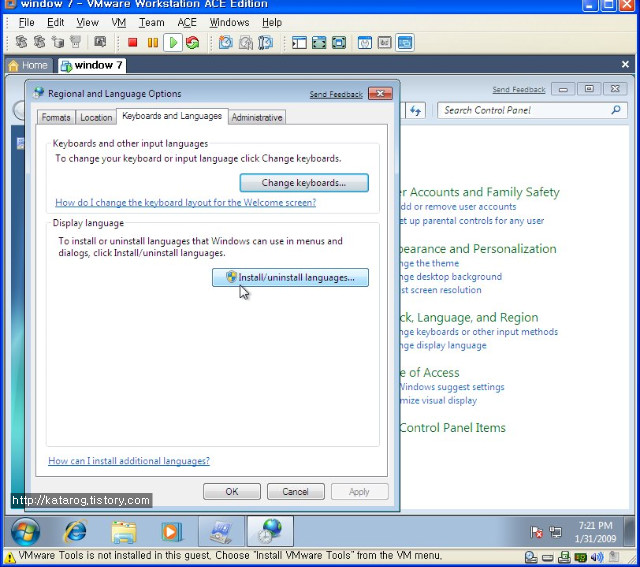This screenshot has height=567, width=640.
Task: Open Windows Explorer folder taskbar icon
Action: [x=124, y=531]
